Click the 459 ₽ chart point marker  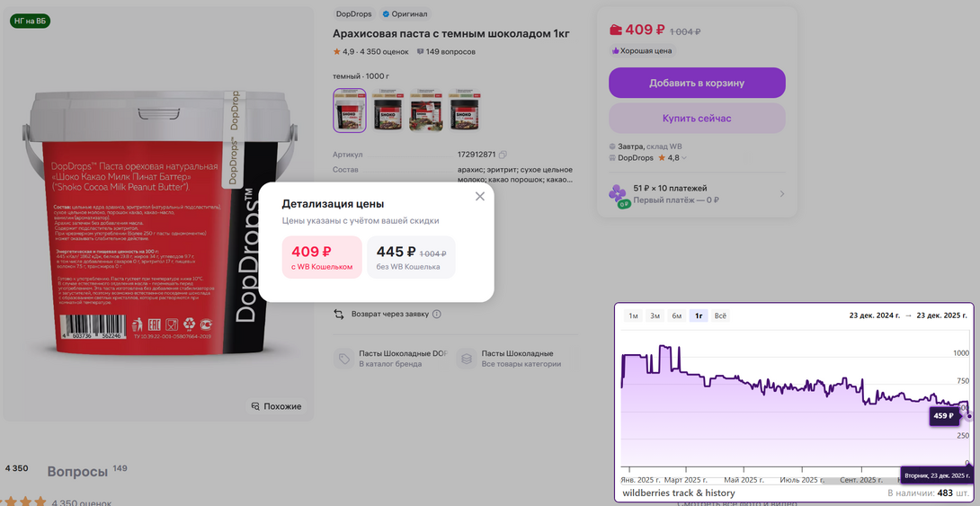pos(968,416)
